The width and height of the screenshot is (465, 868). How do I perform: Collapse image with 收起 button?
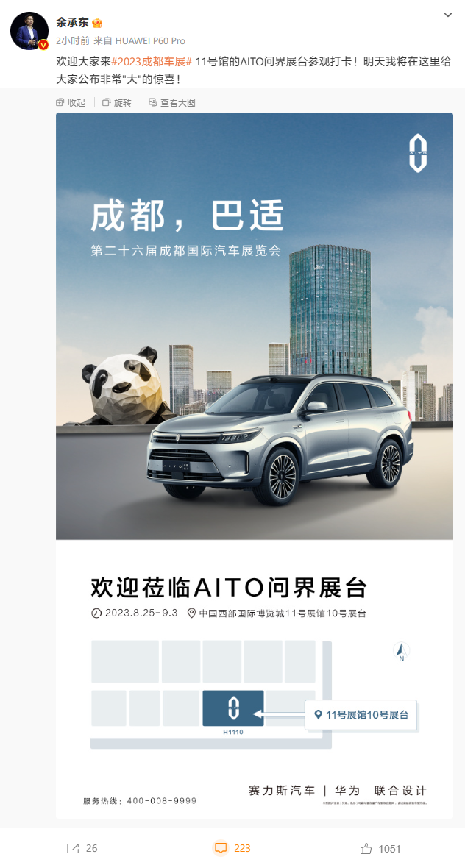click(71, 102)
